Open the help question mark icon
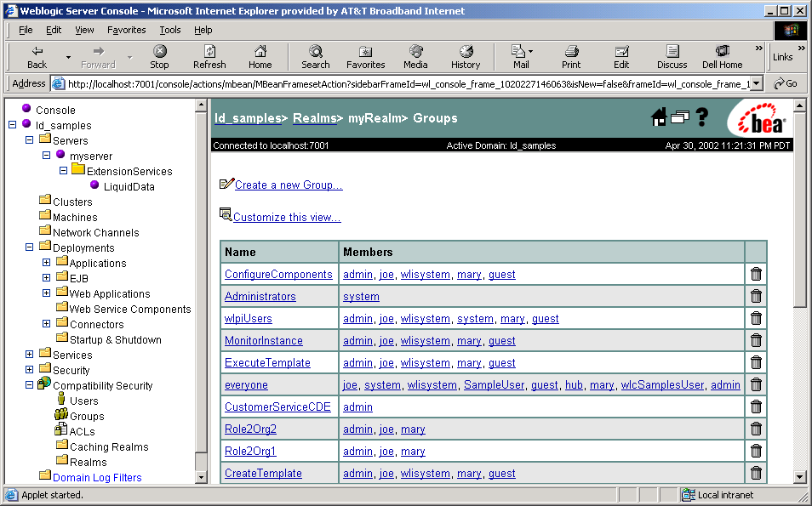The height and width of the screenshot is (506, 812). point(702,117)
